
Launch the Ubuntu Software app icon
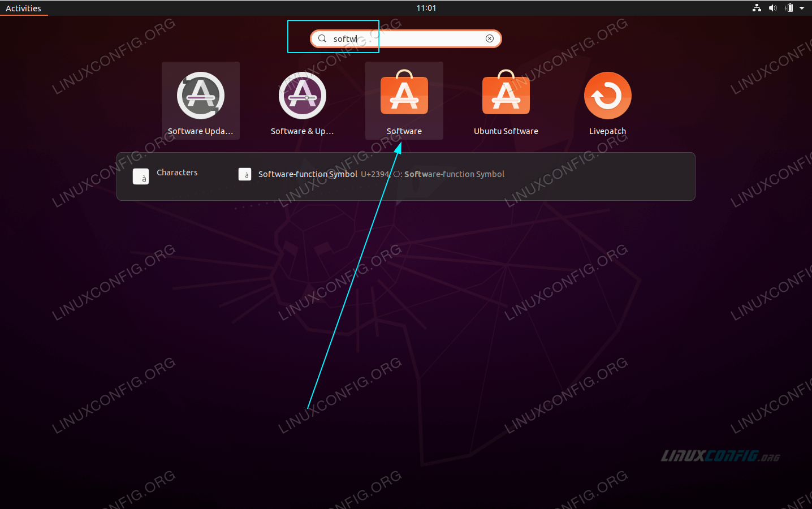click(x=506, y=92)
